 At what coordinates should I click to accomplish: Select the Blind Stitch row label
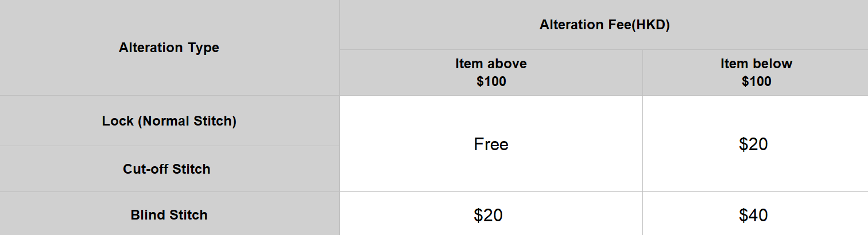coord(169,215)
